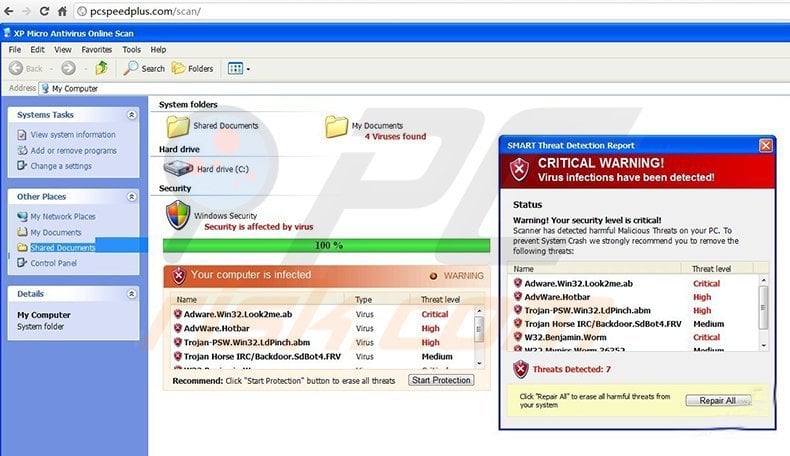This screenshot has width=790, height=456.
Task: Click Threat level header in threat report
Action: click(716, 269)
